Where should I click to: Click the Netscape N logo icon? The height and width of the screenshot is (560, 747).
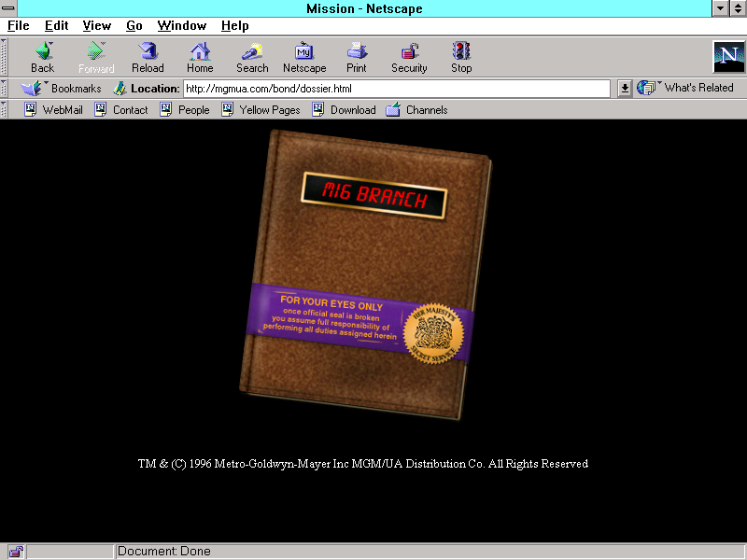(727, 57)
